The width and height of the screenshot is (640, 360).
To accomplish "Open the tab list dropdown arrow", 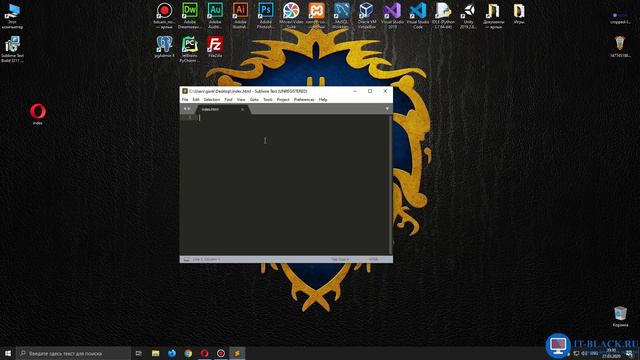I will point(387,109).
